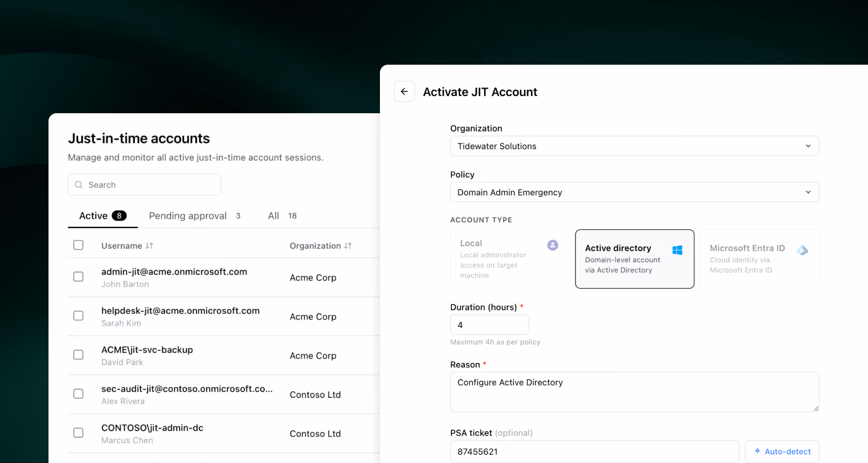Check the sec-audit-jit@contoso row checkbox

tap(78, 394)
